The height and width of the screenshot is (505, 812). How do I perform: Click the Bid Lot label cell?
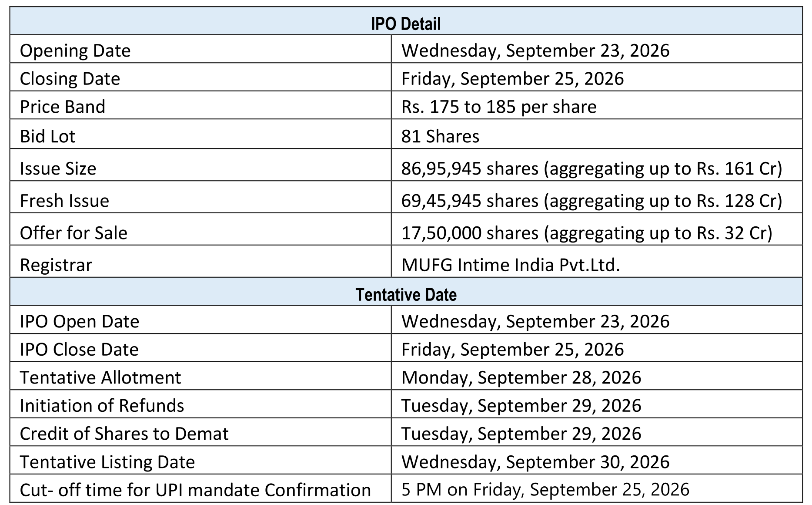pyautogui.click(x=200, y=134)
